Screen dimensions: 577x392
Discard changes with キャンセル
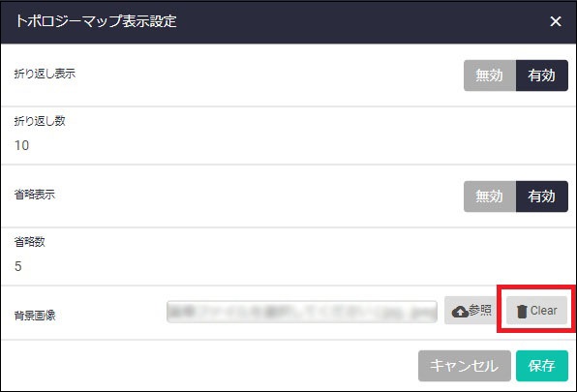click(465, 366)
